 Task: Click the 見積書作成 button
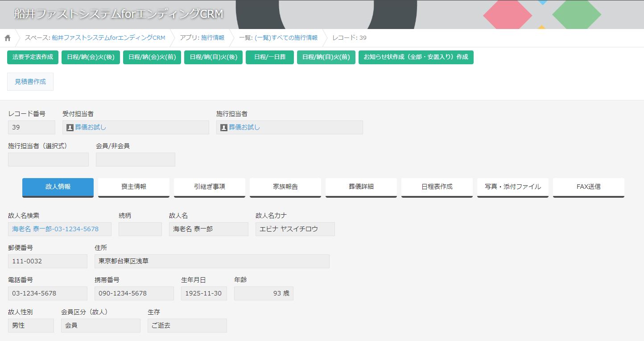point(30,81)
